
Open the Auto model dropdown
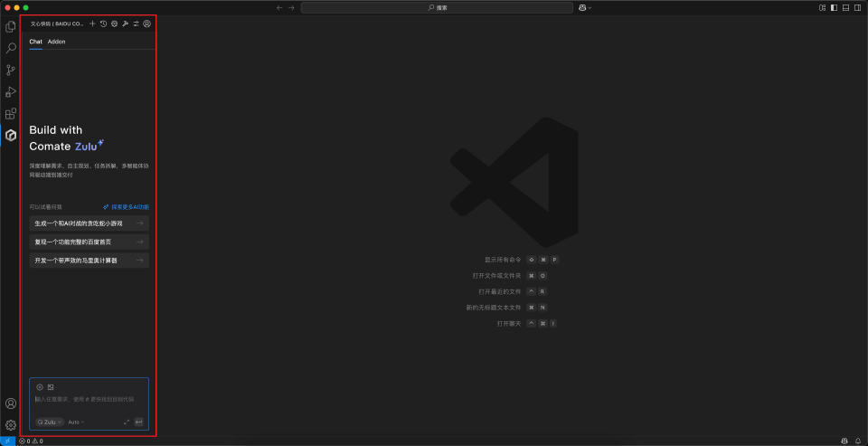pyautogui.click(x=76, y=422)
